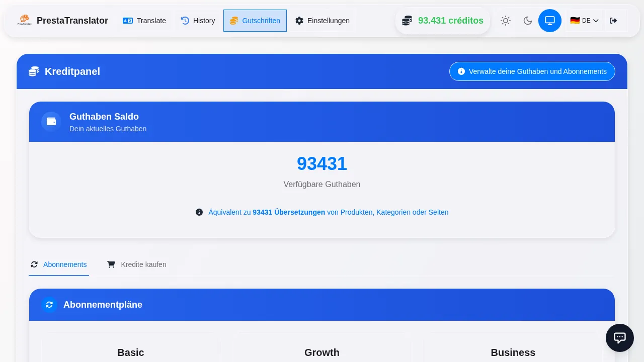
Task: Switch to the Kredite kaufen tab
Action: point(136,264)
